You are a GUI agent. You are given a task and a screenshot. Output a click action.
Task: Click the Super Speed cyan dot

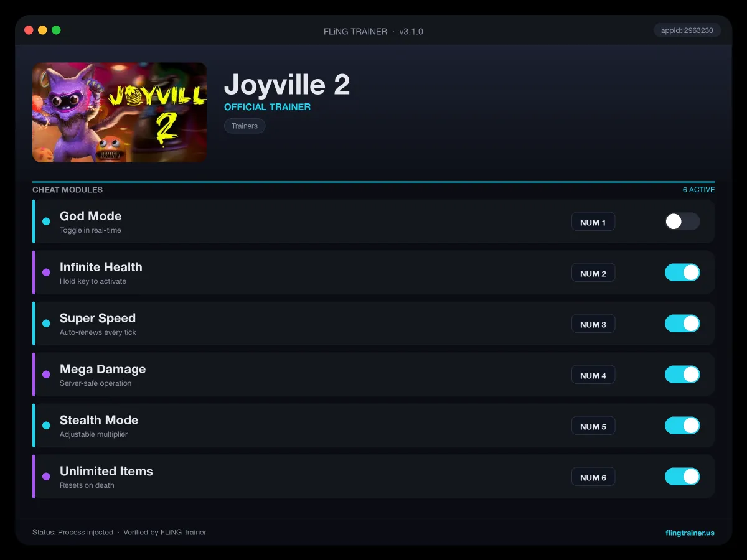click(46, 324)
